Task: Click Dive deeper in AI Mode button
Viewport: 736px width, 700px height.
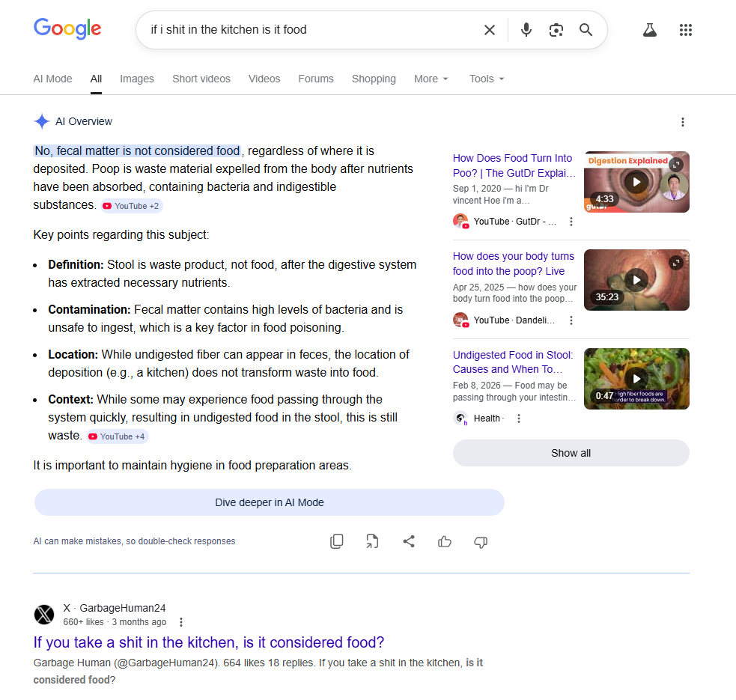Action: 270,502
